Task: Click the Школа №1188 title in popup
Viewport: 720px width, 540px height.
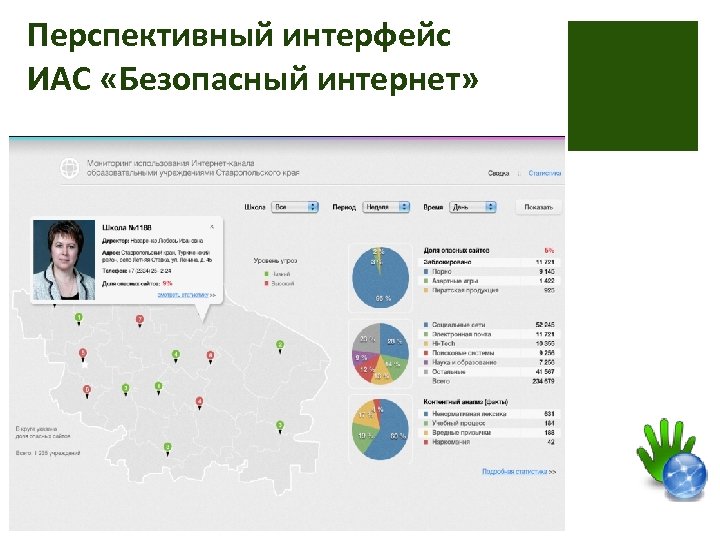Action: click(127, 228)
